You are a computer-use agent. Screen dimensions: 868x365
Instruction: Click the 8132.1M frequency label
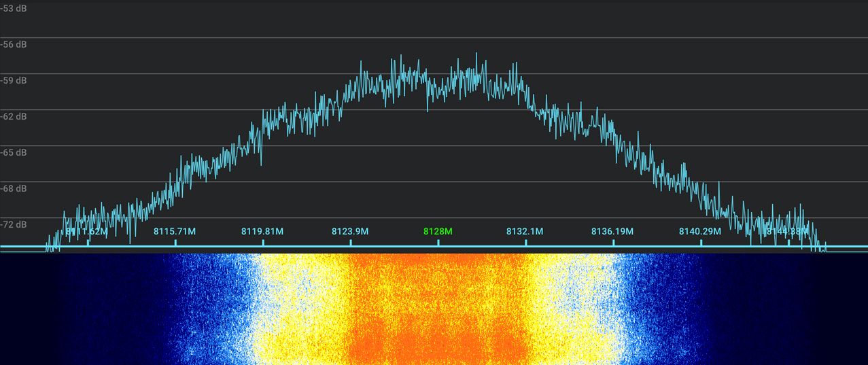pyautogui.click(x=525, y=232)
